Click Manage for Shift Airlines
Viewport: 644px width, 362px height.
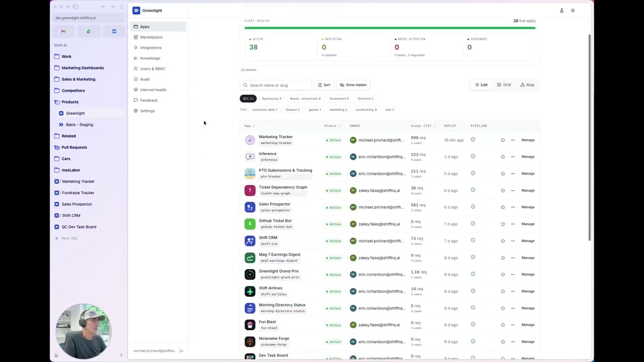pos(528,291)
